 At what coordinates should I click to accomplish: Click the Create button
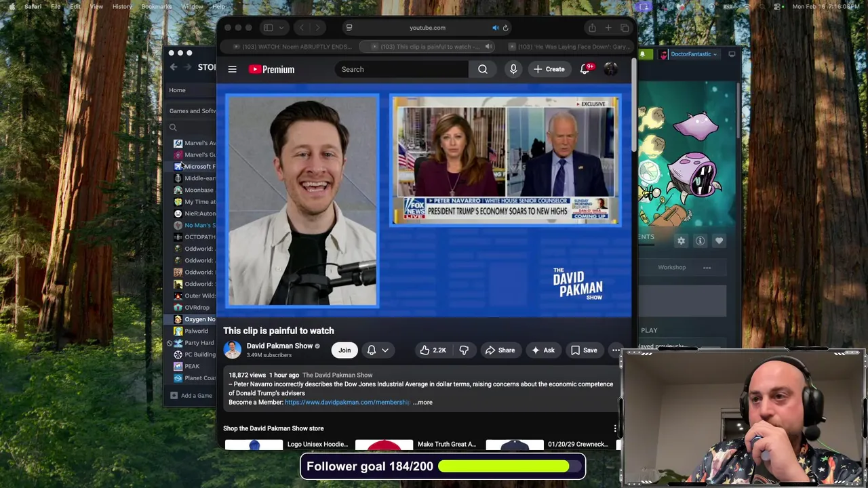tap(549, 69)
